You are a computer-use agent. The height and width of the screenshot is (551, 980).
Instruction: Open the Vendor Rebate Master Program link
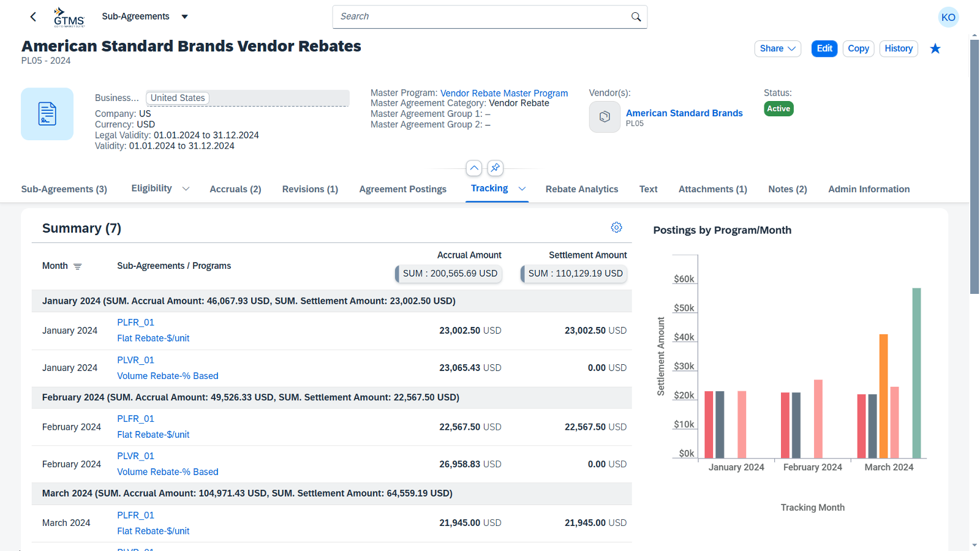[x=503, y=93]
